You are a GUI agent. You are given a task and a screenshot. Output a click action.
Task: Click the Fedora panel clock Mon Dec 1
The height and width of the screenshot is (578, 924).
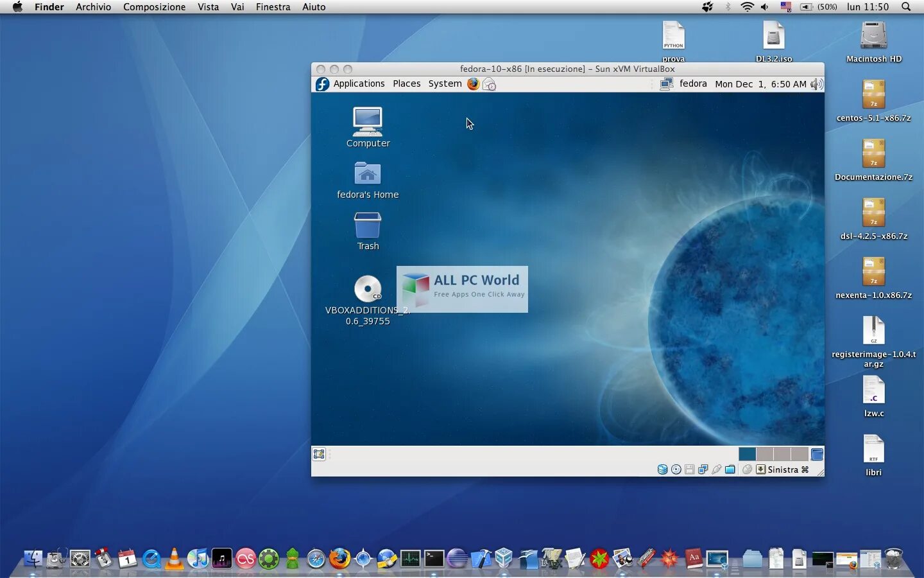(x=760, y=84)
